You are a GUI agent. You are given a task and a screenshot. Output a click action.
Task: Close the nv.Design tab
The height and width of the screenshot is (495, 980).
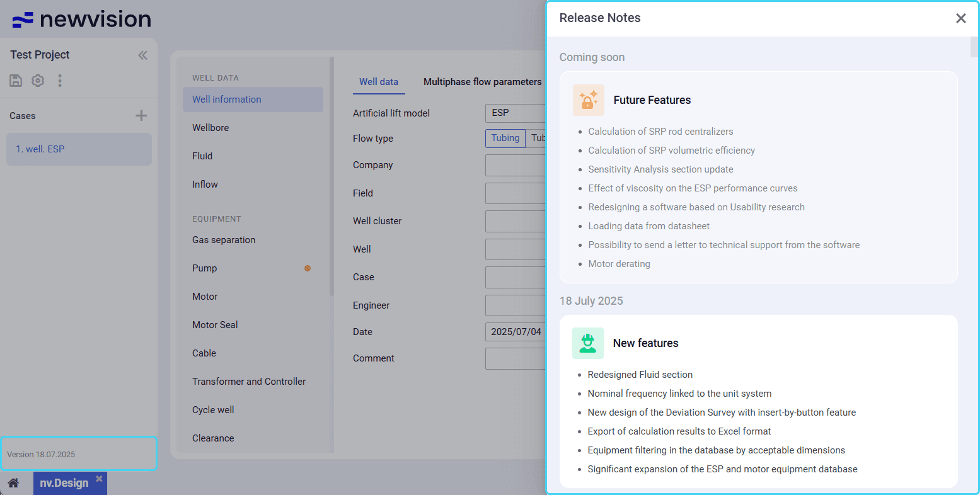coord(99,479)
